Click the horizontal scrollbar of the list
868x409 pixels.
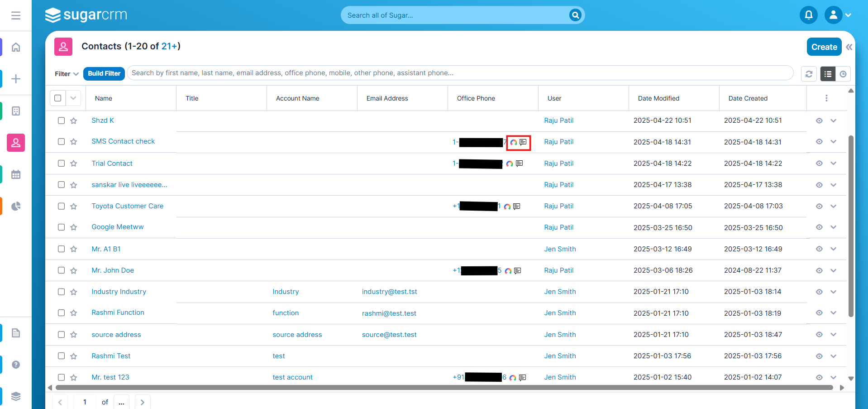(444, 388)
